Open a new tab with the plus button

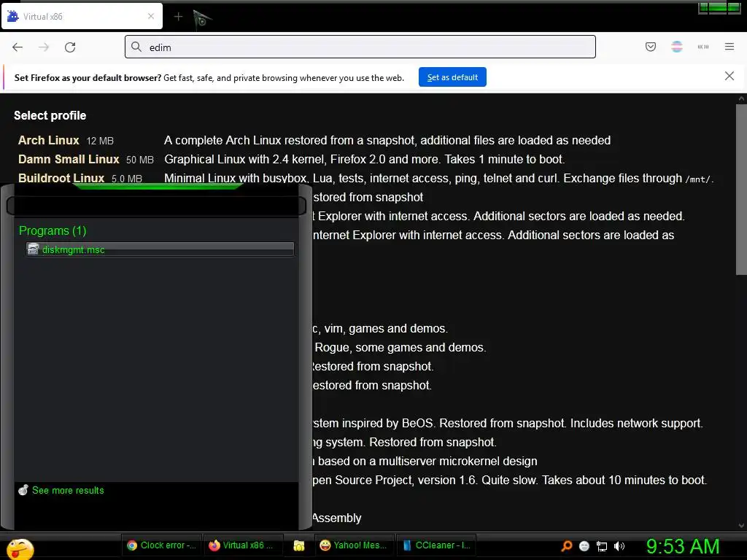pos(178,17)
